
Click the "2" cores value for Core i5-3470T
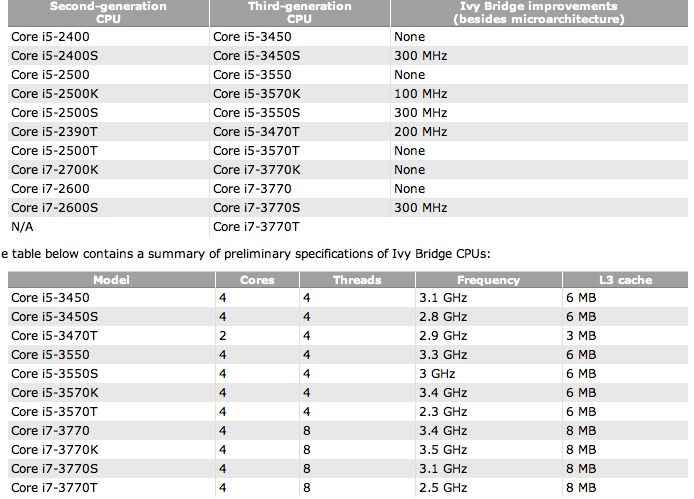coord(223,336)
